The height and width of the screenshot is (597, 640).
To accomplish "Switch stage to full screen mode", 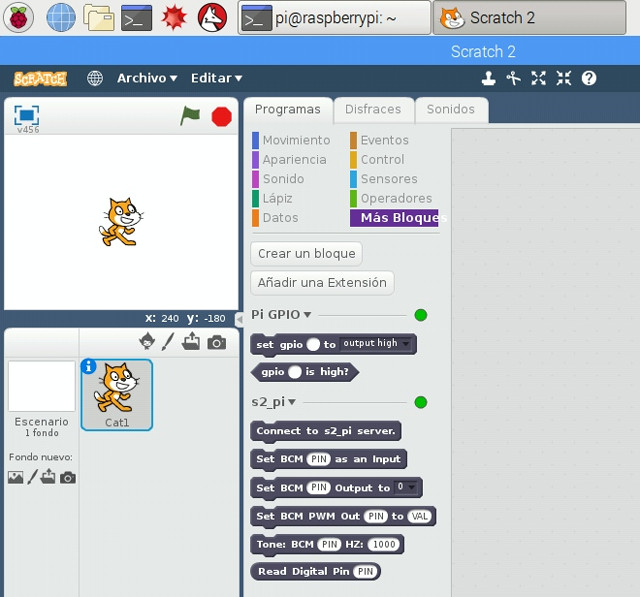I will 27,115.
